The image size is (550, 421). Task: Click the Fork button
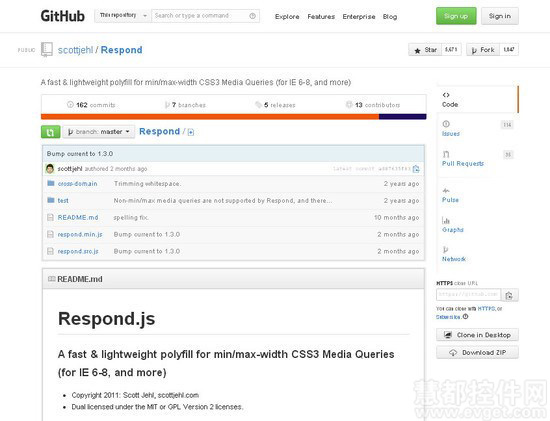pos(483,50)
